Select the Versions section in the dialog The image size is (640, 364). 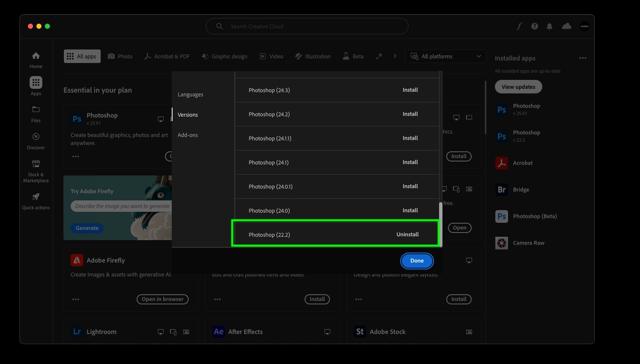coord(188,115)
